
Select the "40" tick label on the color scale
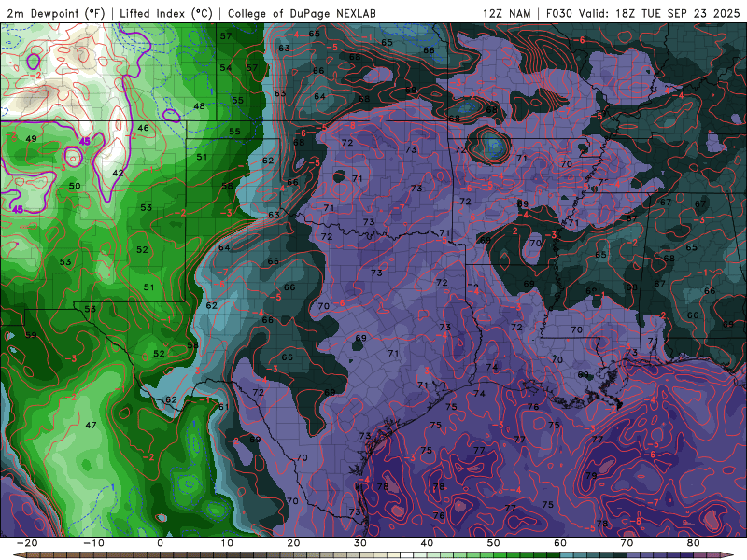[x=427, y=543]
